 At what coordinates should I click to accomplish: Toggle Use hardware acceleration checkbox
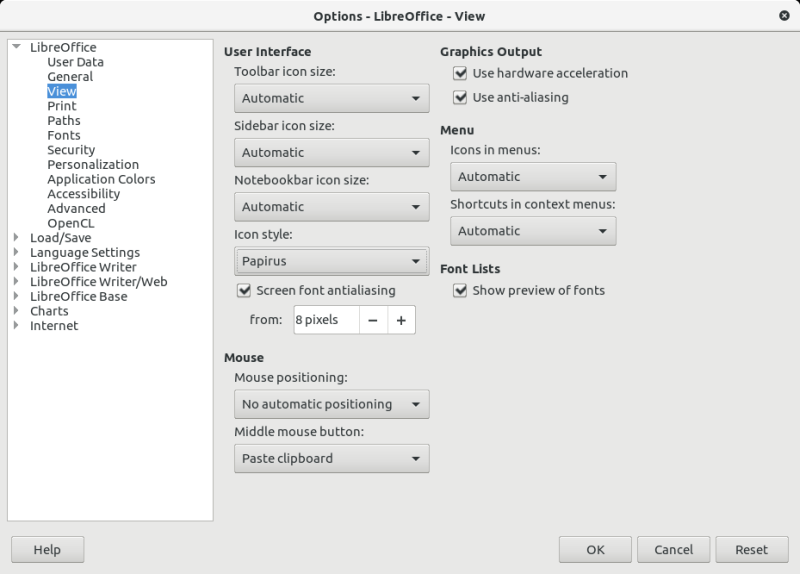pyautogui.click(x=460, y=73)
